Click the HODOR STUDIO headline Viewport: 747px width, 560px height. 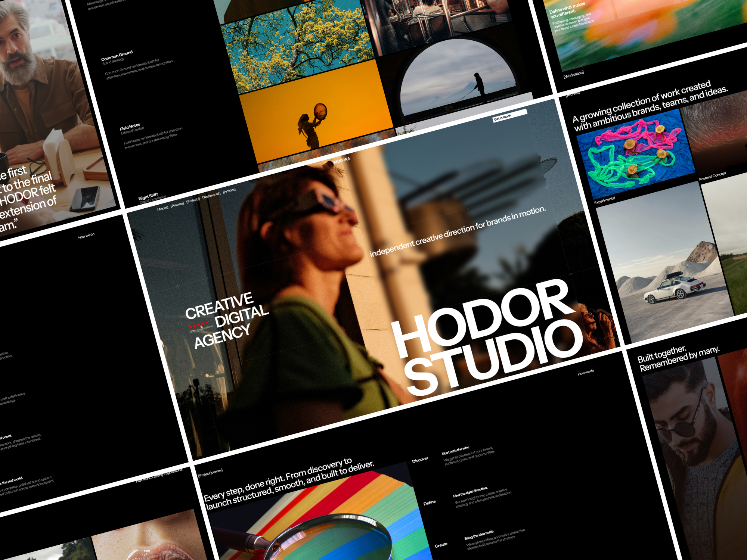point(487,338)
